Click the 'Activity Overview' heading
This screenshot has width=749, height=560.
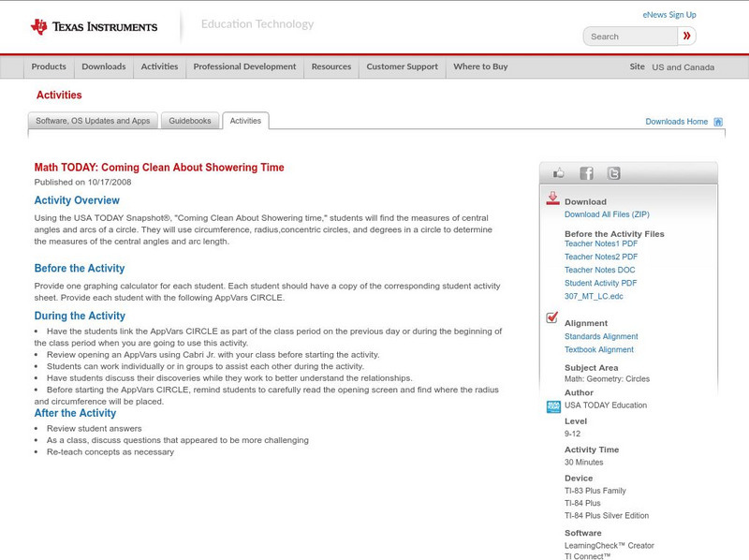click(x=77, y=200)
